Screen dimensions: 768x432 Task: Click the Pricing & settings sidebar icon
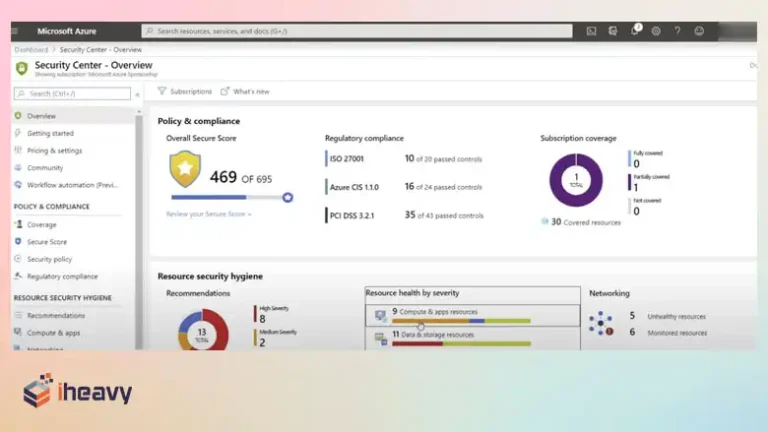coord(18,150)
